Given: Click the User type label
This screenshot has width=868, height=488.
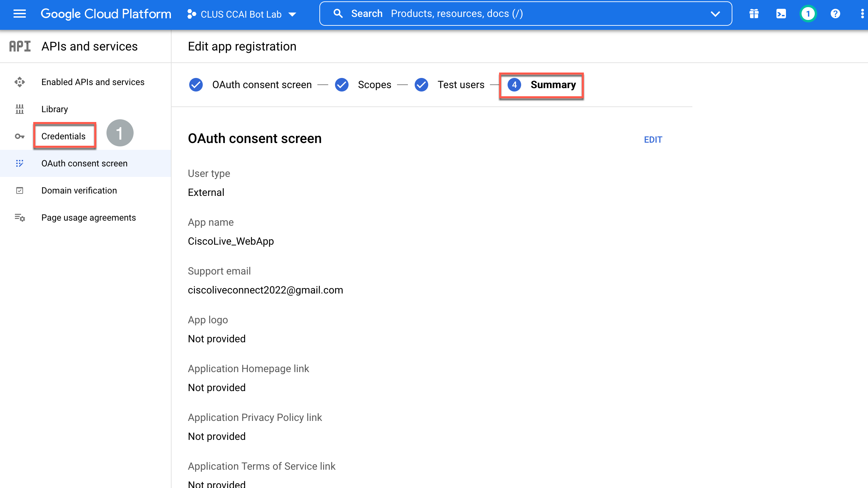Looking at the screenshot, I should point(209,174).
